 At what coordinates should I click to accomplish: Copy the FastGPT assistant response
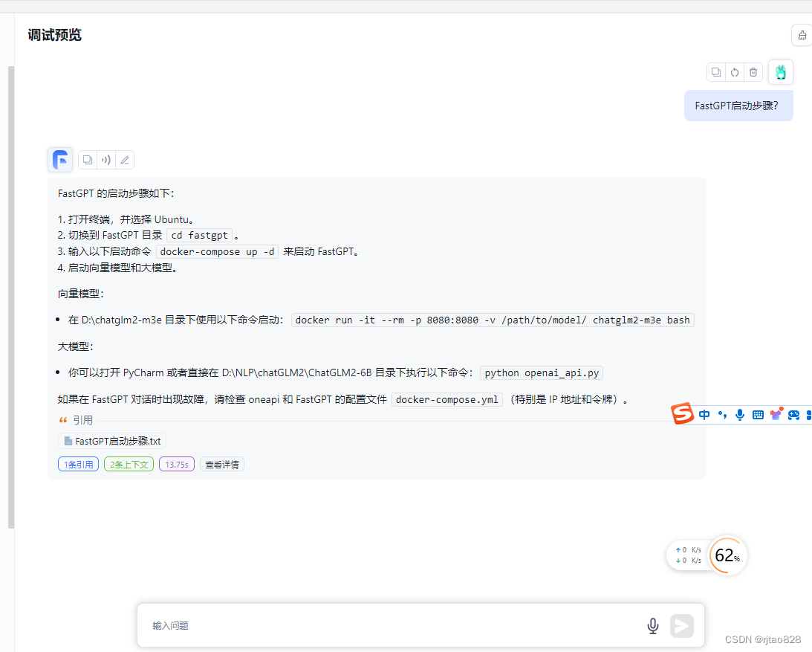tap(88, 160)
